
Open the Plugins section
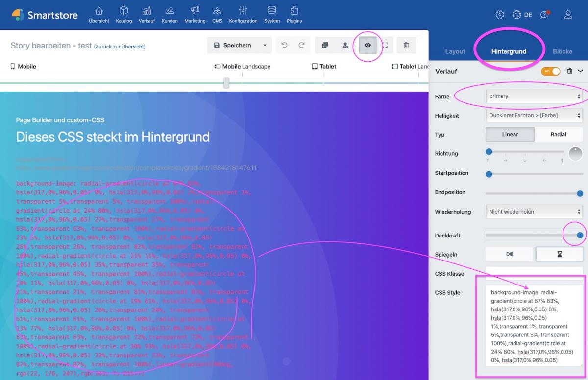(294, 14)
